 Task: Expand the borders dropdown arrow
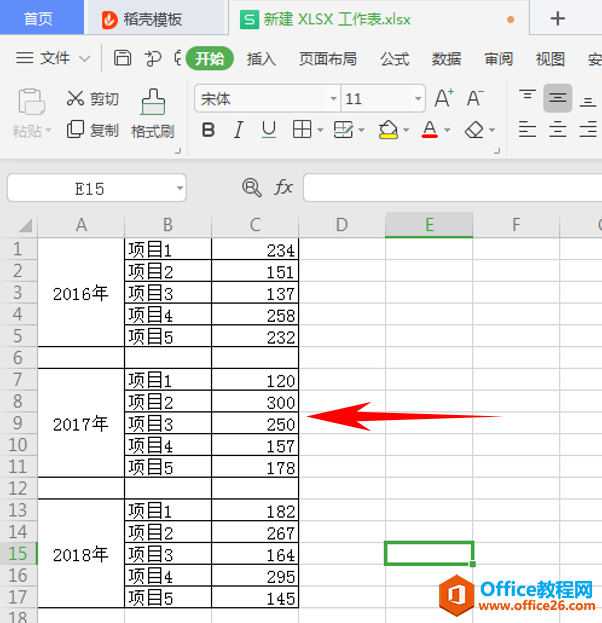click(x=320, y=130)
